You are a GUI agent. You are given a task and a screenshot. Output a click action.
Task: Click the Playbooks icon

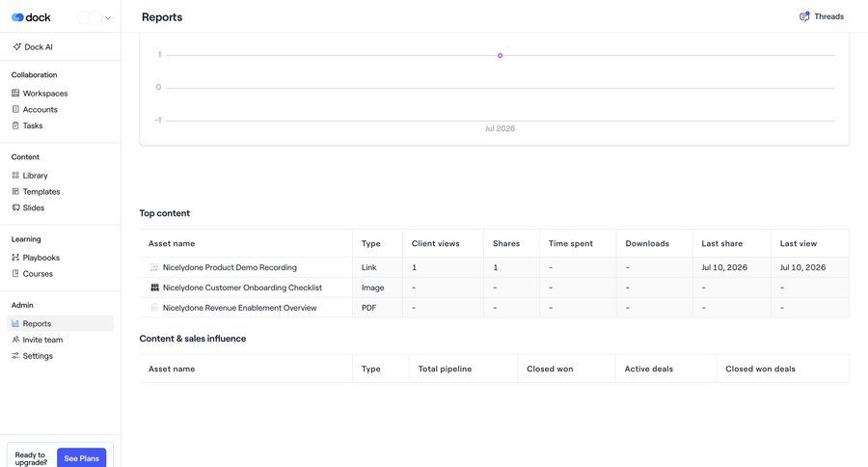pyautogui.click(x=15, y=257)
